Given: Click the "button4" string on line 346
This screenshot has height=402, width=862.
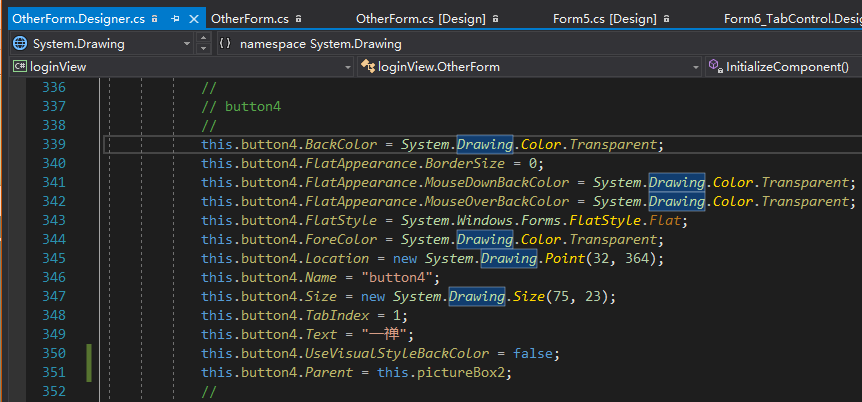Looking at the screenshot, I should tap(397, 278).
